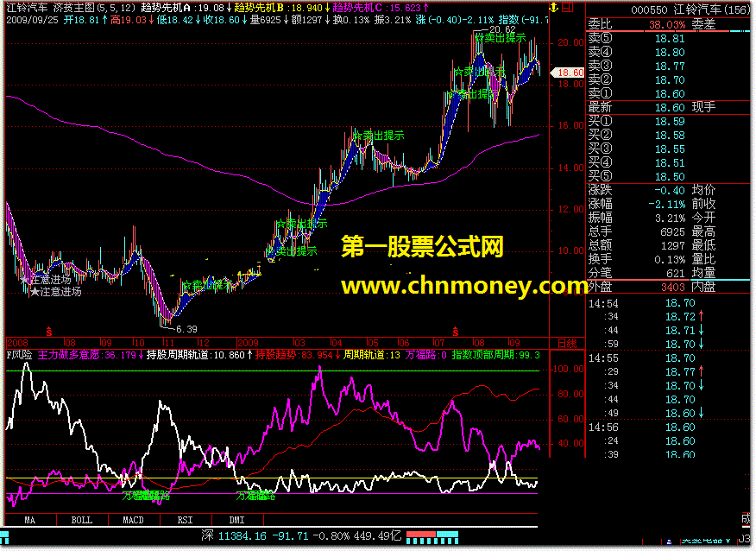Click the 日线 period selector label

[x=567, y=343]
